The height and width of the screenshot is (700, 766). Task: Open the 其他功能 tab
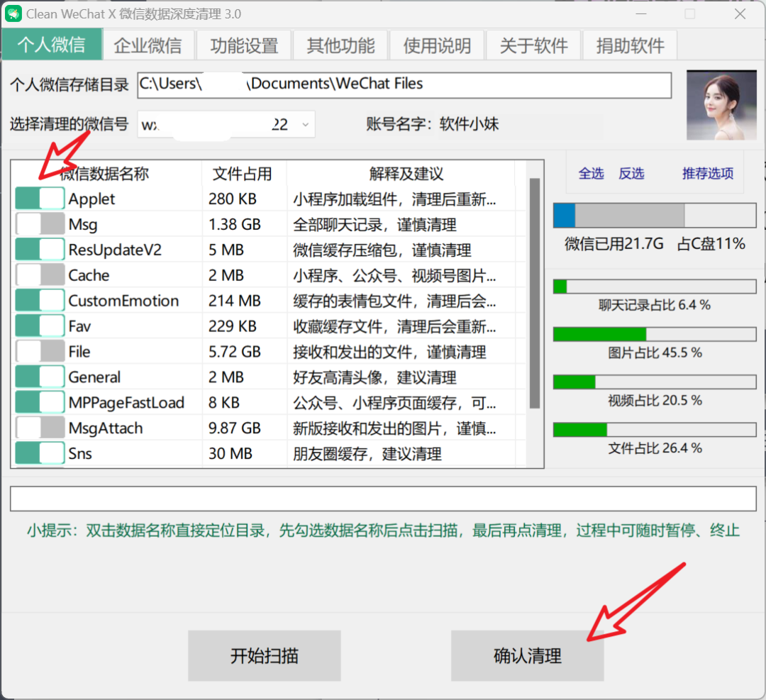point(340,45)
